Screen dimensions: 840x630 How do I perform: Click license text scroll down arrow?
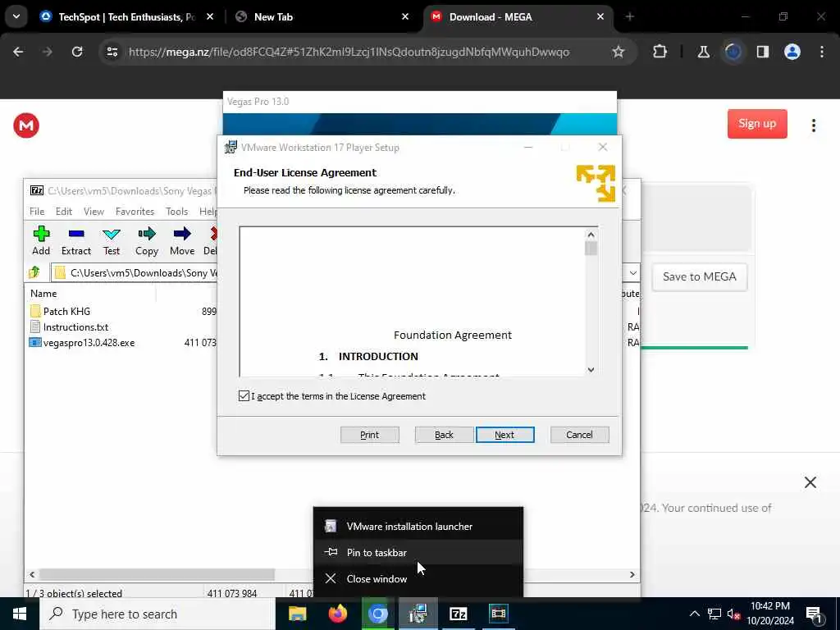[591, 369]
